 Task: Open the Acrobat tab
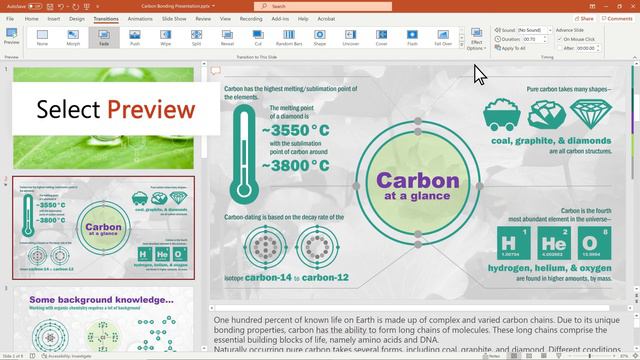tap(326, 19)
